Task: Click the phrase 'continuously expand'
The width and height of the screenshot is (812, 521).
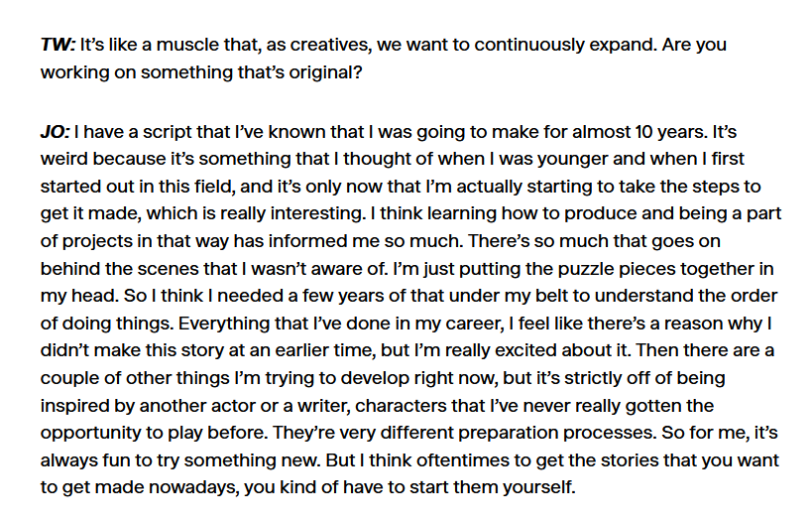Action: [565, 46]
